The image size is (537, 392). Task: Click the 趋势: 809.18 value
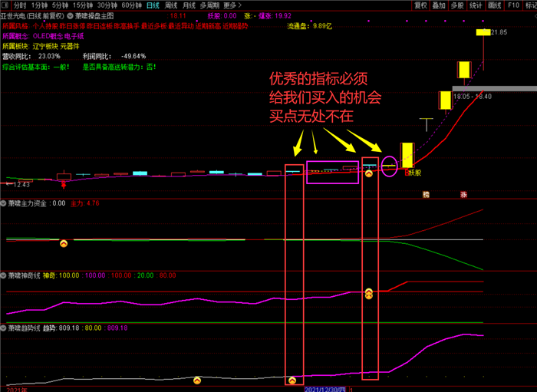61,328
